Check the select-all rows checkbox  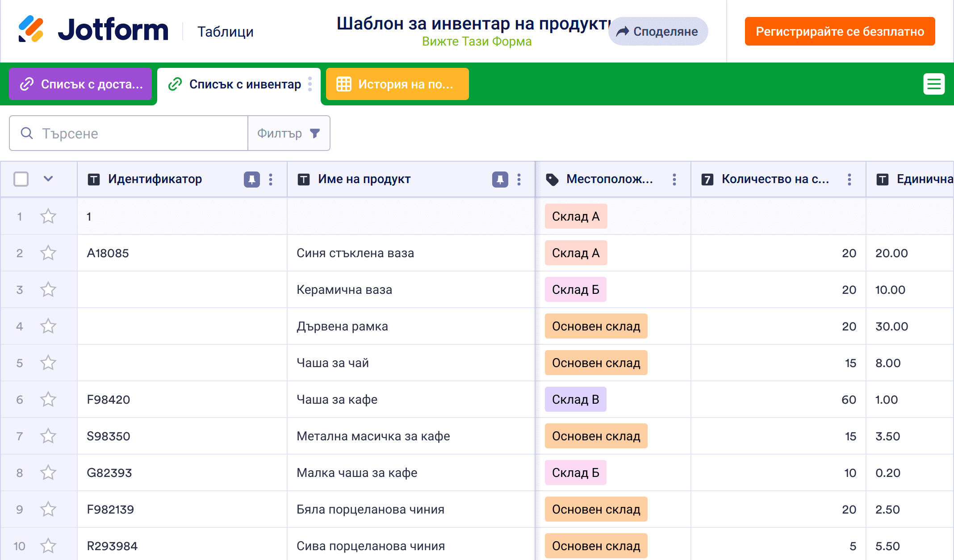(21, 179)
